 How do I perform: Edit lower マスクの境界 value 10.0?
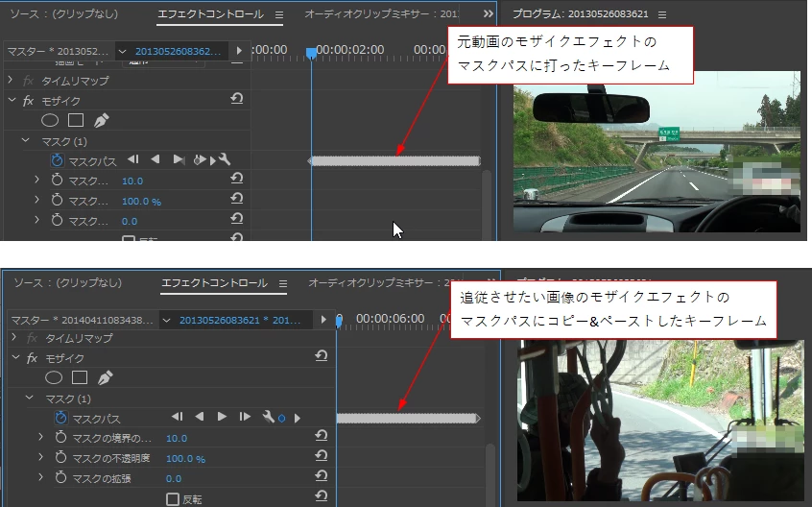(177, 439)
